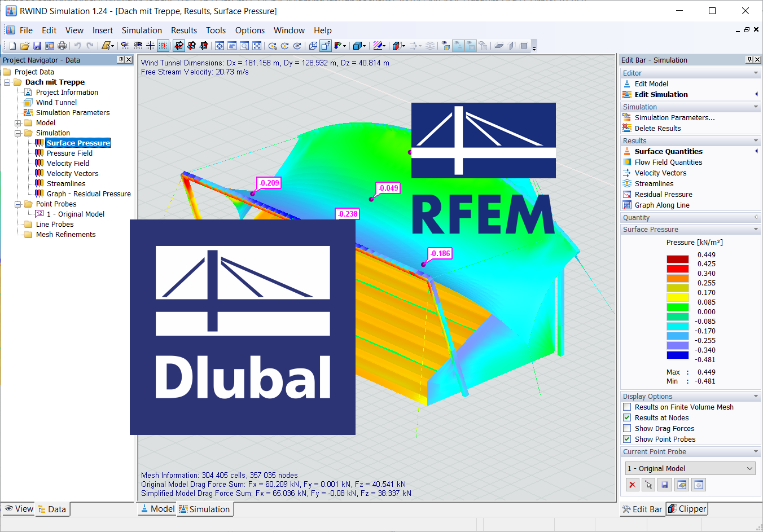Click the grid crosshair snap toolbar icon

point(150,46)
